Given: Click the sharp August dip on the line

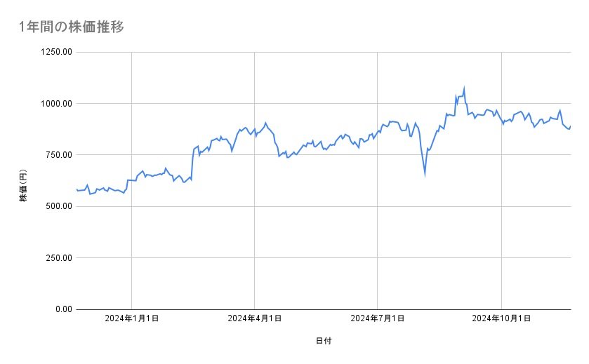Looking at the screenshot, I should tap(425, 174).
